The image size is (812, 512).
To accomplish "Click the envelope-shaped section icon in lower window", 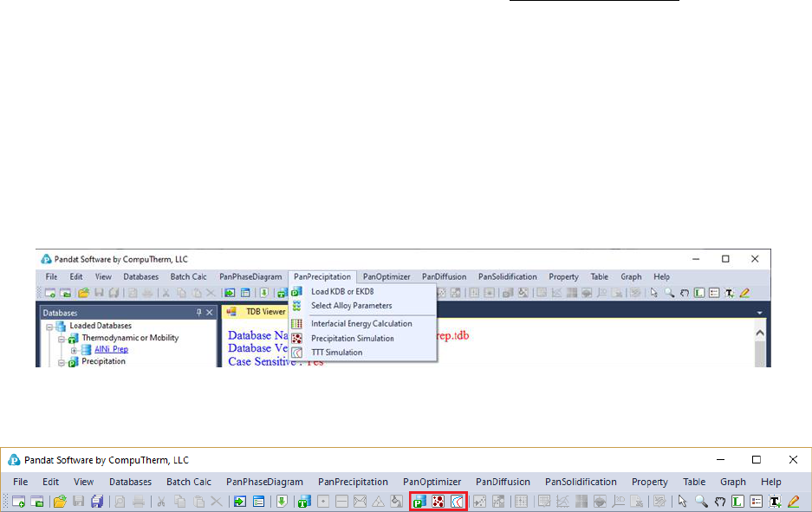I will (360, 501).
